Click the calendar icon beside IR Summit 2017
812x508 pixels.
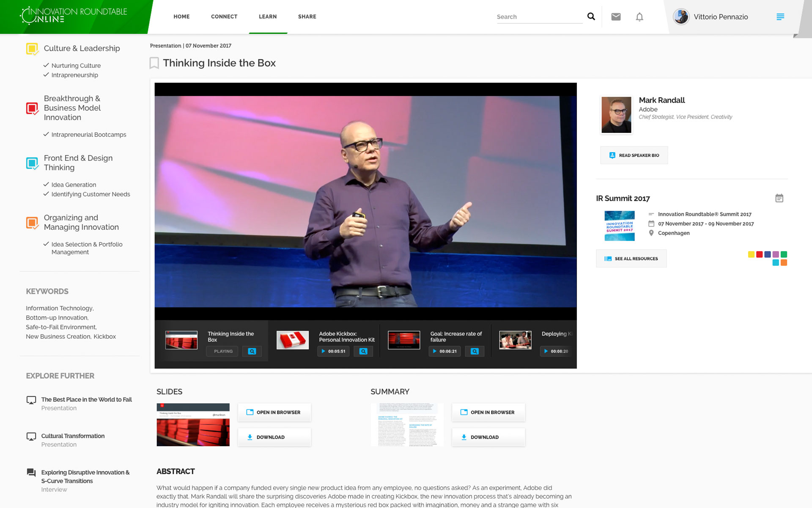coord(779,198)
